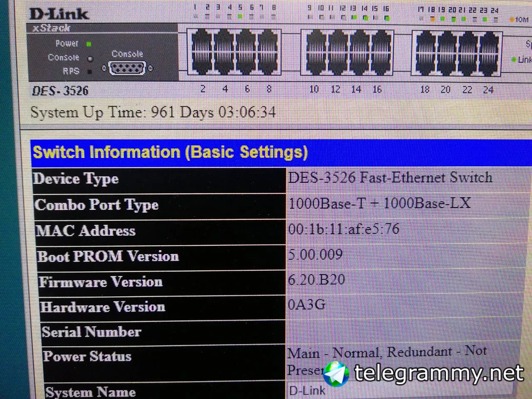
Task: Click the Boot PROM Version row label
Action: (108, 256)
